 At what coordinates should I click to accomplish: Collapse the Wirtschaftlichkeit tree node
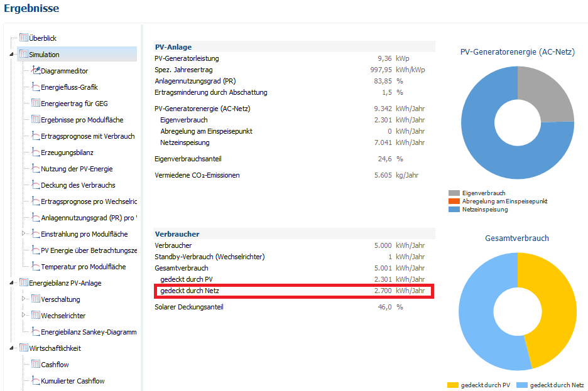coord(13,348)
